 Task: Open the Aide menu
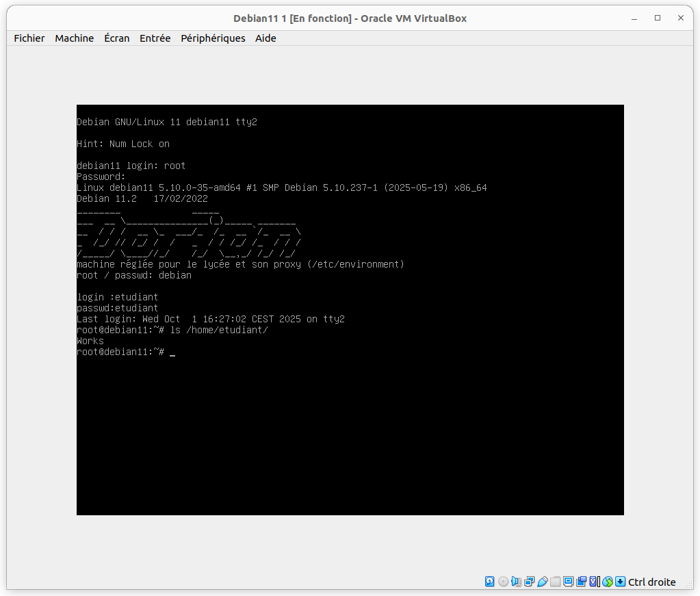pos(265,38)
